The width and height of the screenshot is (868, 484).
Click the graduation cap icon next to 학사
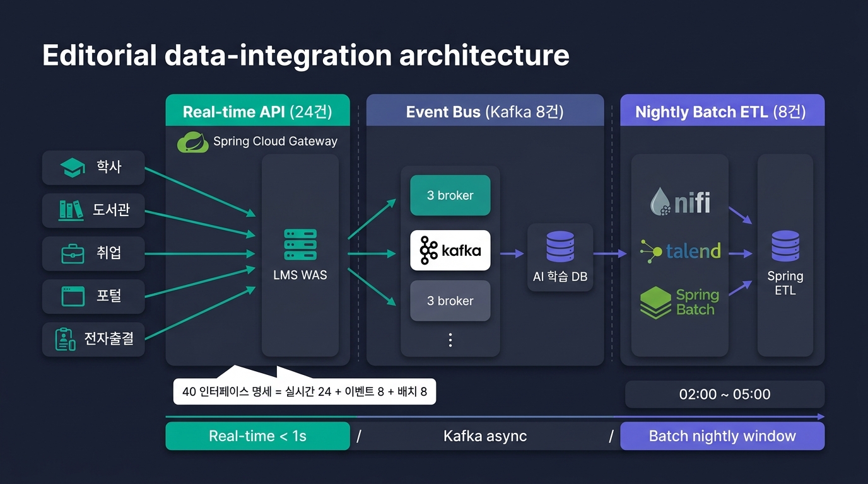(x=72, y=168)
